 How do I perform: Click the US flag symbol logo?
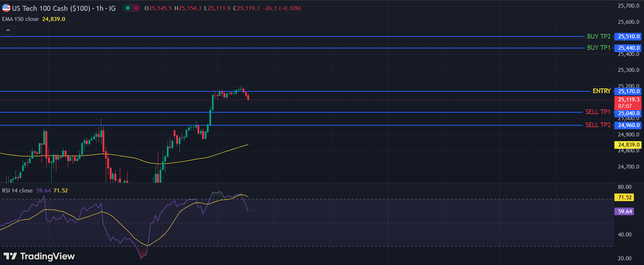click(6, 8)
